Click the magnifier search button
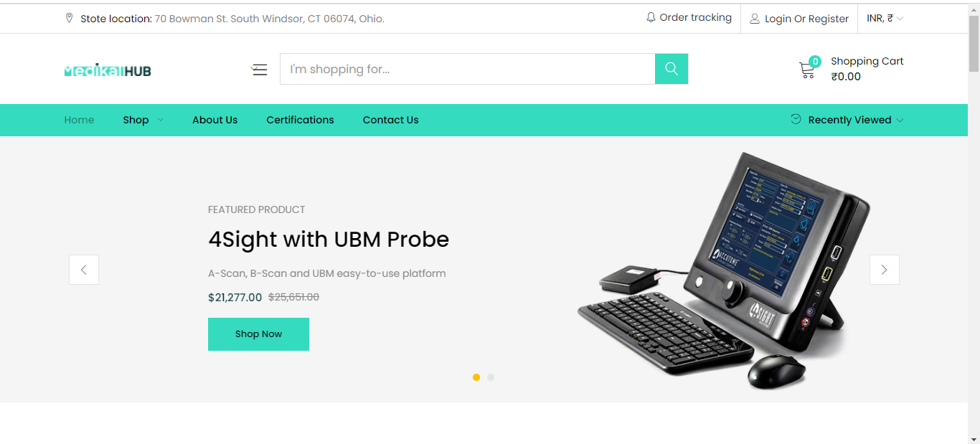The width and height of the screenshot is (980, 444). click(x=672, y=69)
